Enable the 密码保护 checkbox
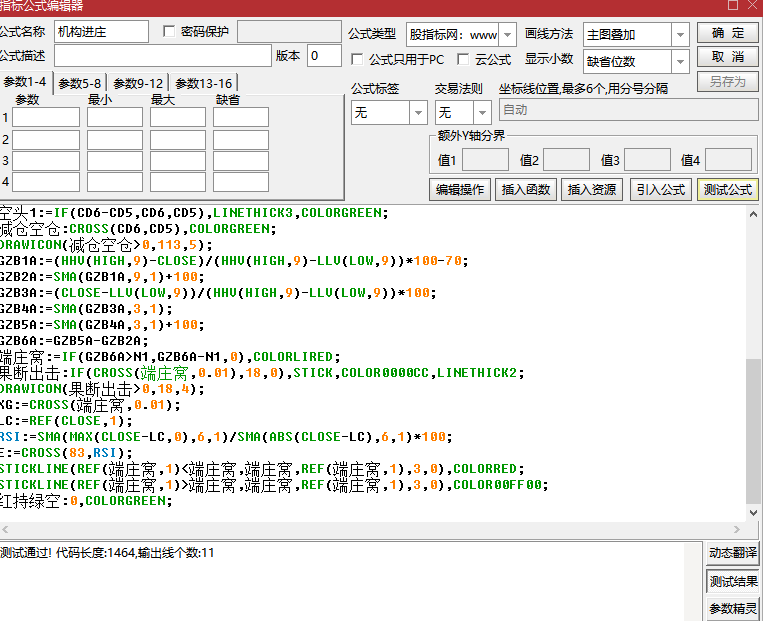763x621 pixels. click(x=168, y=32)
